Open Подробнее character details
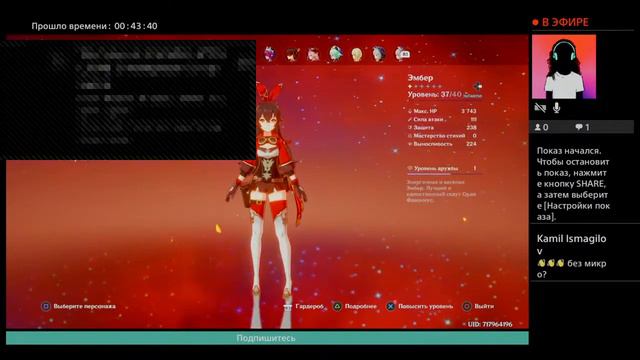This screenshot has height=360, width=640. tap(361, 306)
